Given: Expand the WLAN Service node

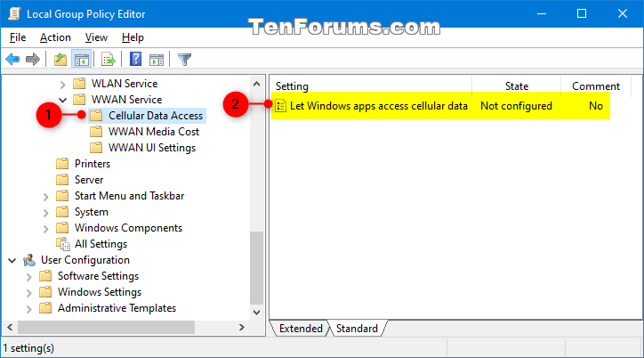Looking at the screenshot, I should [62, 85].
